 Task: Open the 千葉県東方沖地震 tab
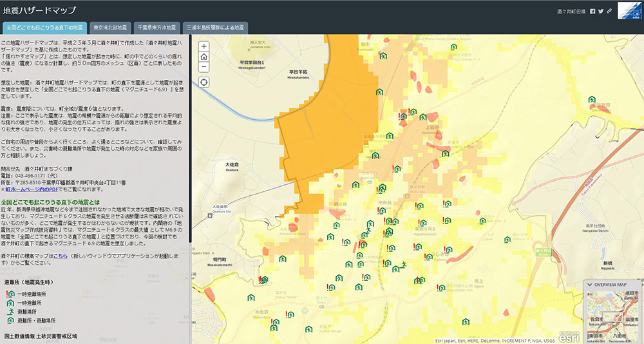coord(156,28)
